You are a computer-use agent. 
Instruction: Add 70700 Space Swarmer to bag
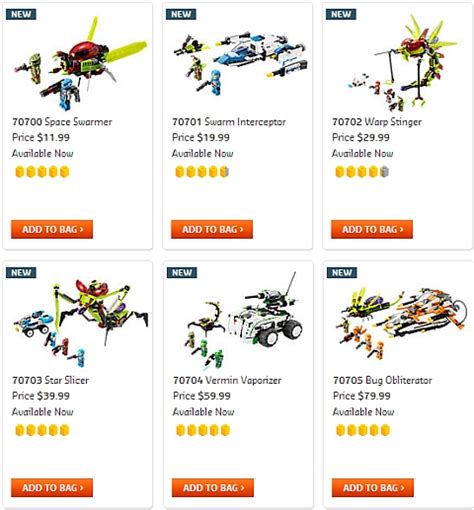52,229
